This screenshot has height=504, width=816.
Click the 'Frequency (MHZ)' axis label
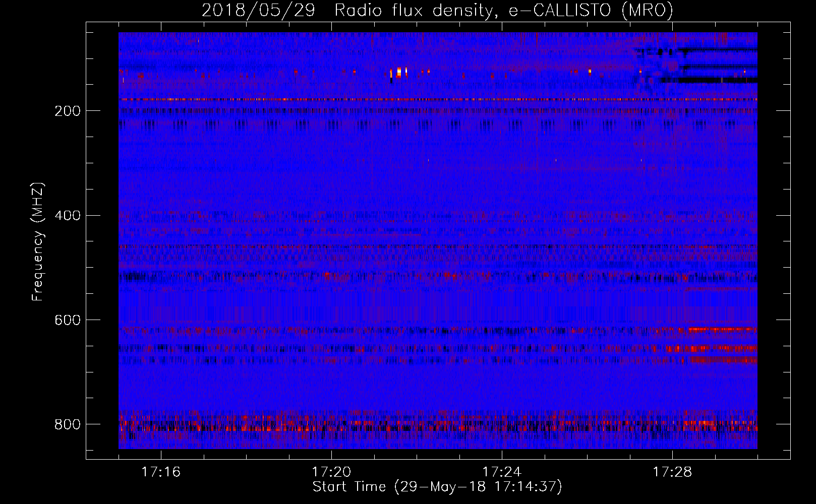[38, 241]
